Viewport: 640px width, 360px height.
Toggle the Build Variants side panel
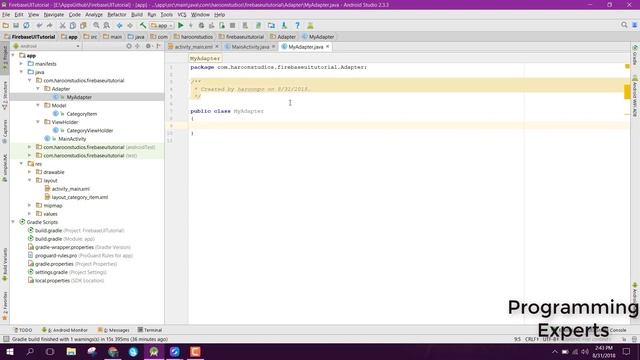(5, 265)
